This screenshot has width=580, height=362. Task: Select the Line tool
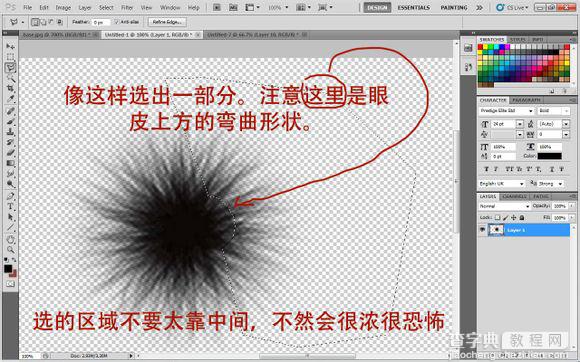(x=10, y=227)
